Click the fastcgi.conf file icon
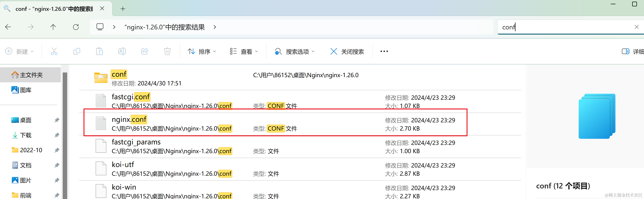 (101, 101)
